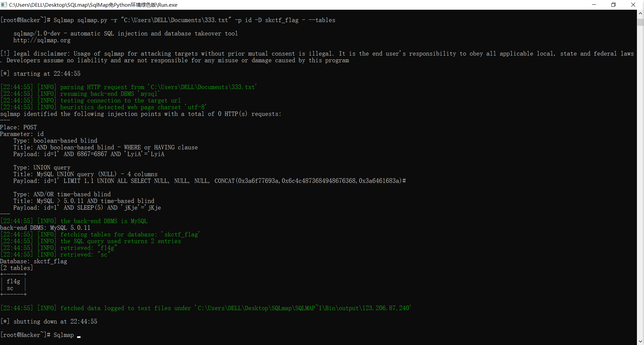Click 'Type: boolean-based blind' line
644x345 pixels.
click(x=55, y=141)
